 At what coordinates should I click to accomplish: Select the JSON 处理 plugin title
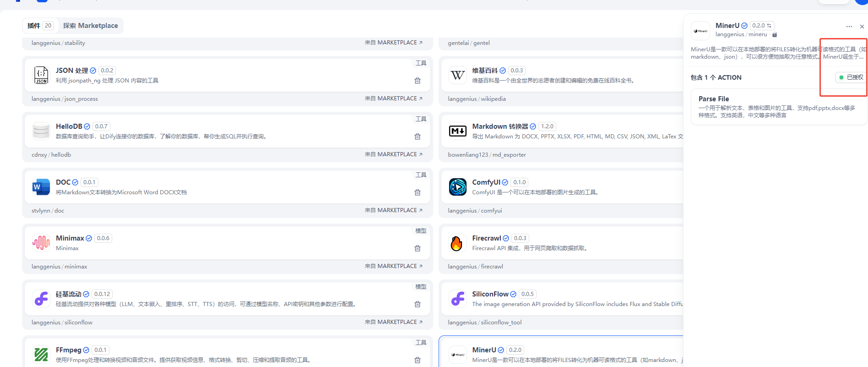tap(72, 71)
